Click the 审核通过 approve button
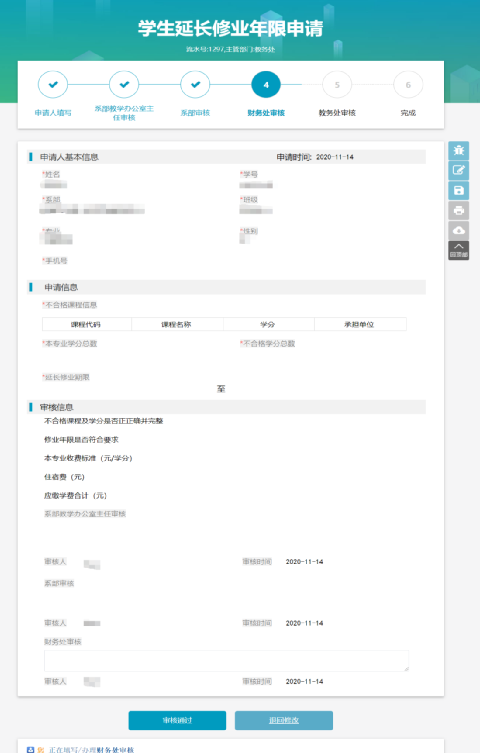 (x=177, y=720)
